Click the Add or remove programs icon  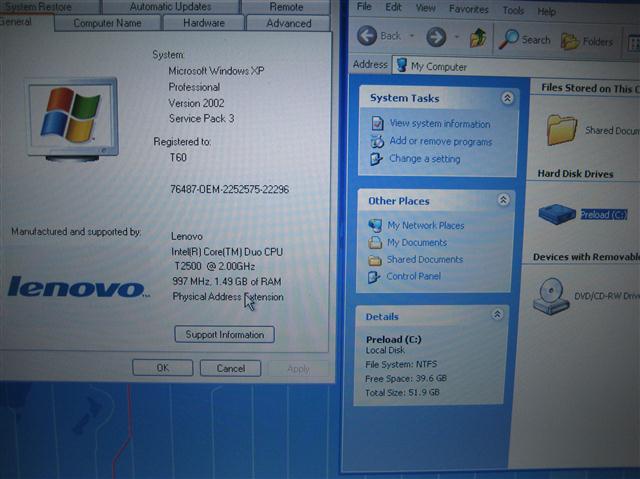point(377,141)
